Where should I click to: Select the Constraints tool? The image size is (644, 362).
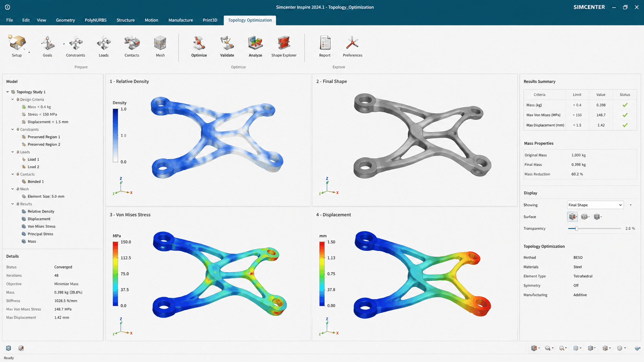click(75, 46)
